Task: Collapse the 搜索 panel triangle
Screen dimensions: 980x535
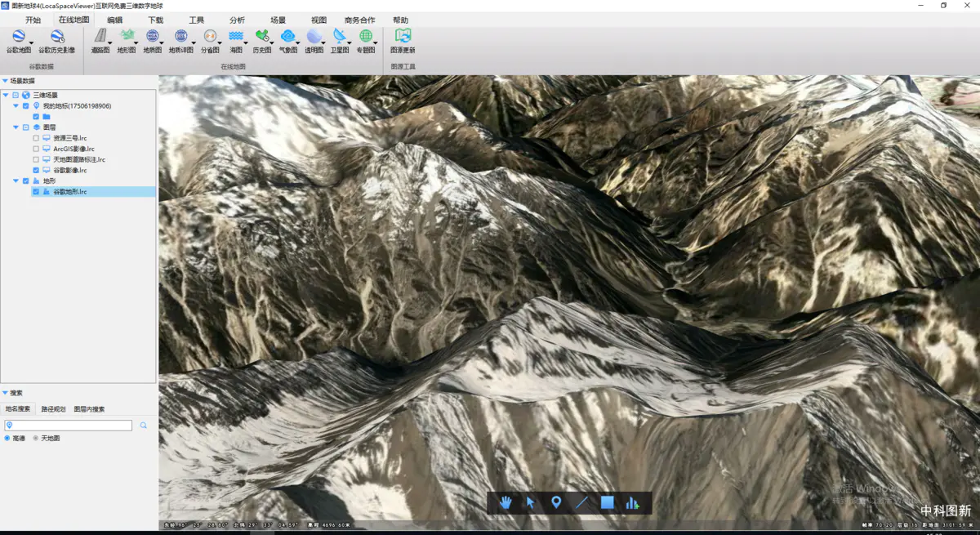Action: pyautogui.click(x=5, y=393)
